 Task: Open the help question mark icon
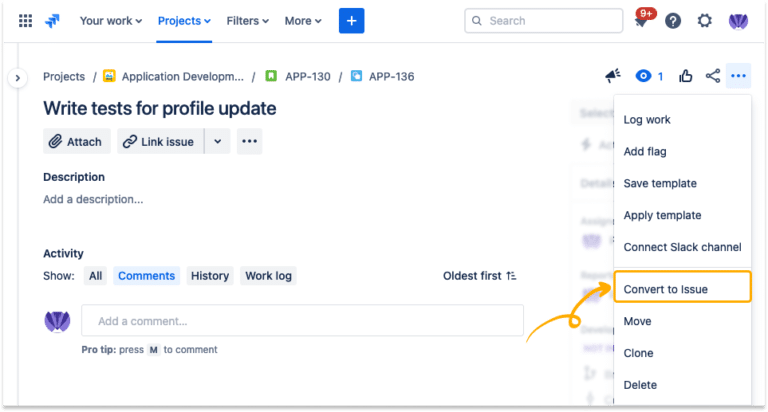tap(673, 21)
